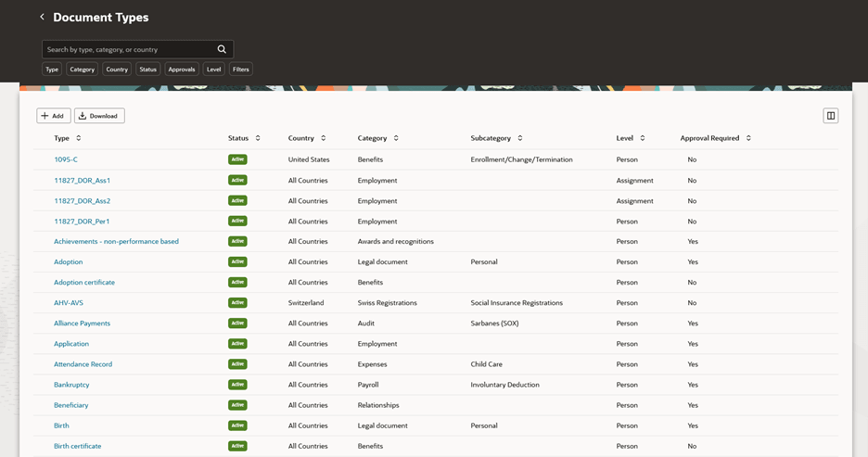868x457 pixels.
Task: Click Social Insurance Registrations cell
Action: click(x=517, y=302)
